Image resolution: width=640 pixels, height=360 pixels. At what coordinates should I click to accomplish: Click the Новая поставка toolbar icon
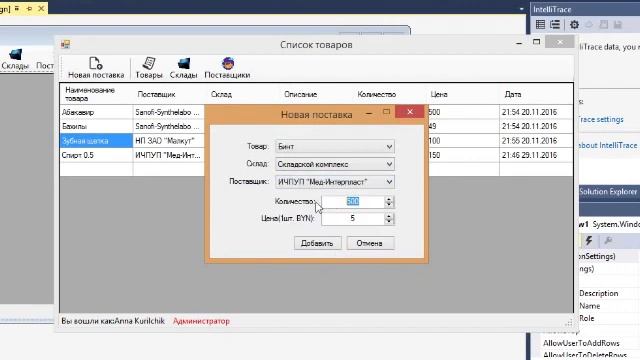coord(96,68)
